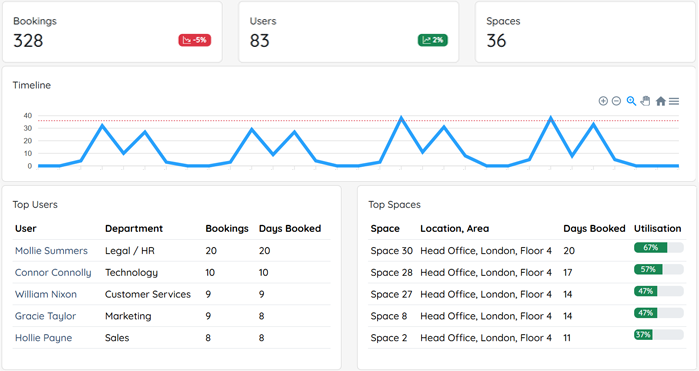Activate the hand panning tool
This screenshot has height=371, width=699.
tap(645, 101)
